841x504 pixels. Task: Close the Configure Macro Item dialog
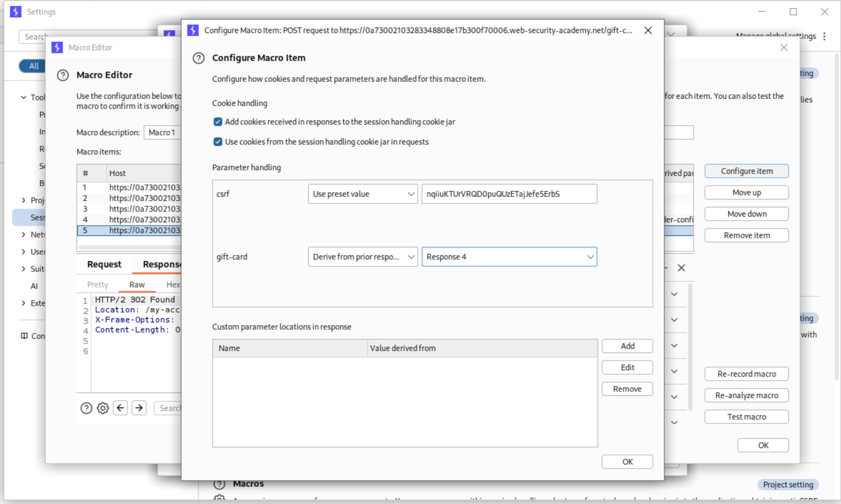click(648, 30)
